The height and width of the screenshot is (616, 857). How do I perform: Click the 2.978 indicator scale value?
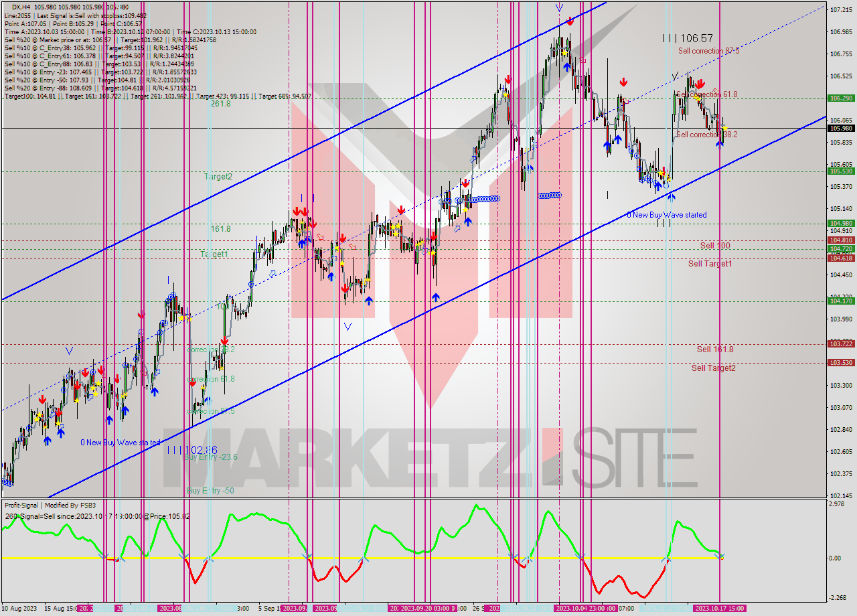point(838,504)
